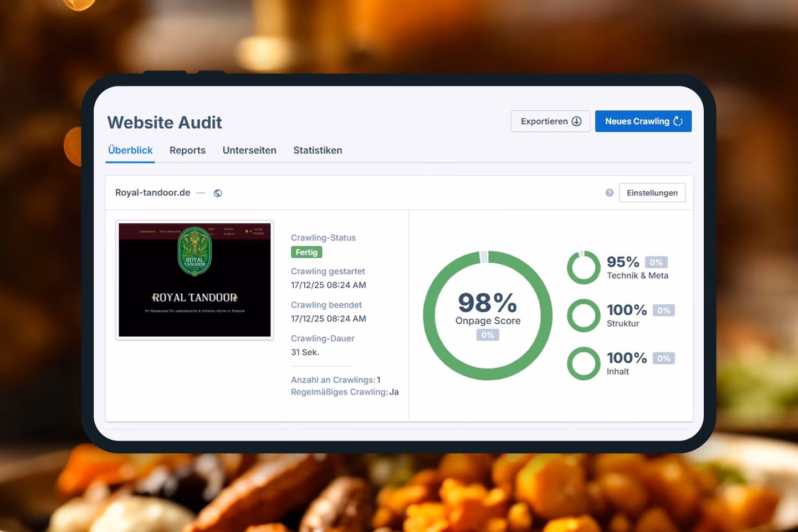The width and height of the screenshot is (798, 532).
Task: Click the Royal Tandoor website thumbnail
Action: click(195, 280)
